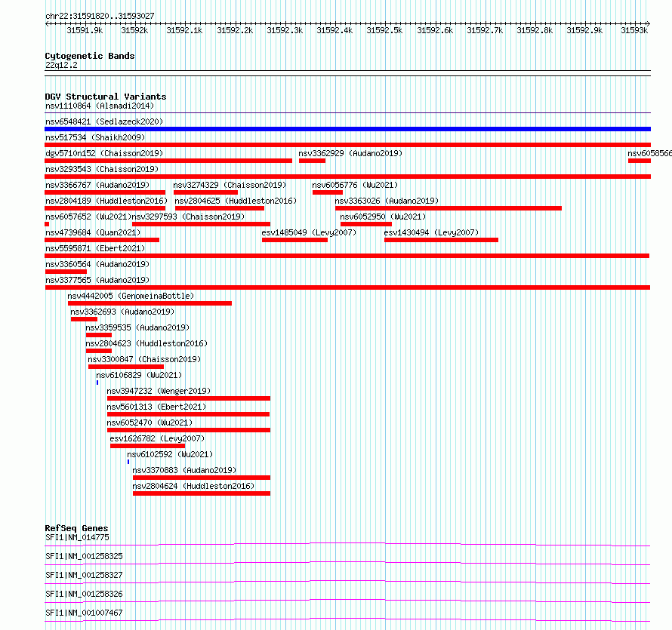Click nsv3300847 (Chaisson2019) label
672x630 pixels.
[144, 359]
